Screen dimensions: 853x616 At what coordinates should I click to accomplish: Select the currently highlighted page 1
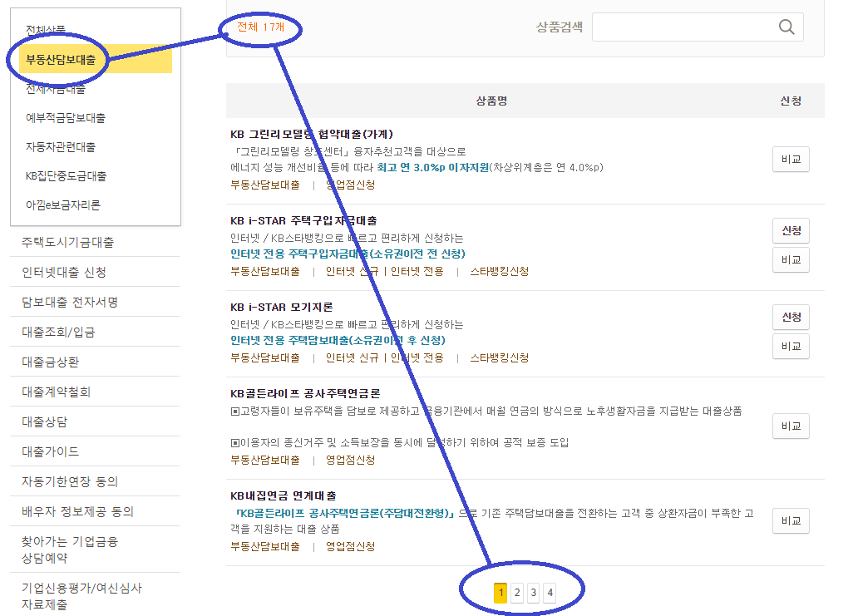pos(500,592)
